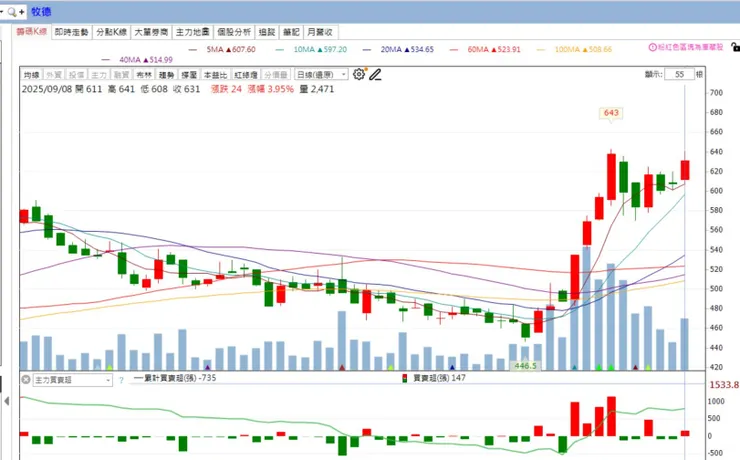Click the 累計買賣超(張) -735 legend

pos(175,378)
